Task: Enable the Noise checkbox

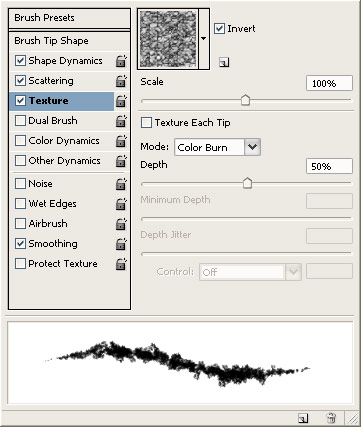Action: tap(20, 184)
